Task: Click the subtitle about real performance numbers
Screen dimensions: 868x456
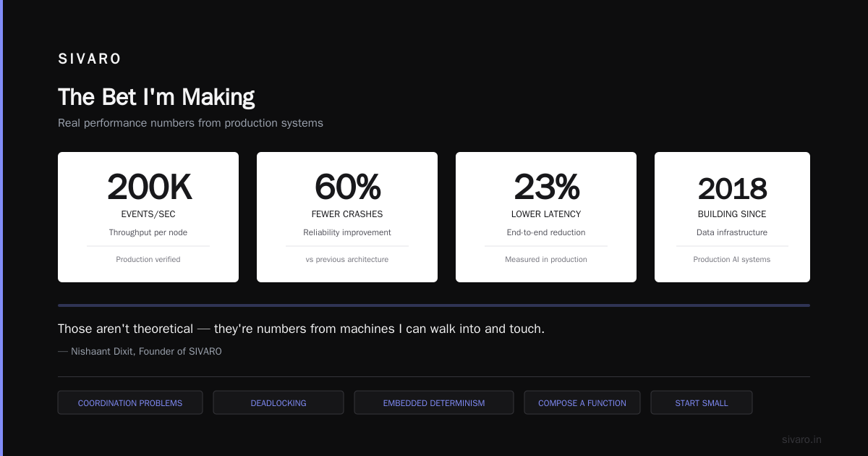Action: click(190, 123)
